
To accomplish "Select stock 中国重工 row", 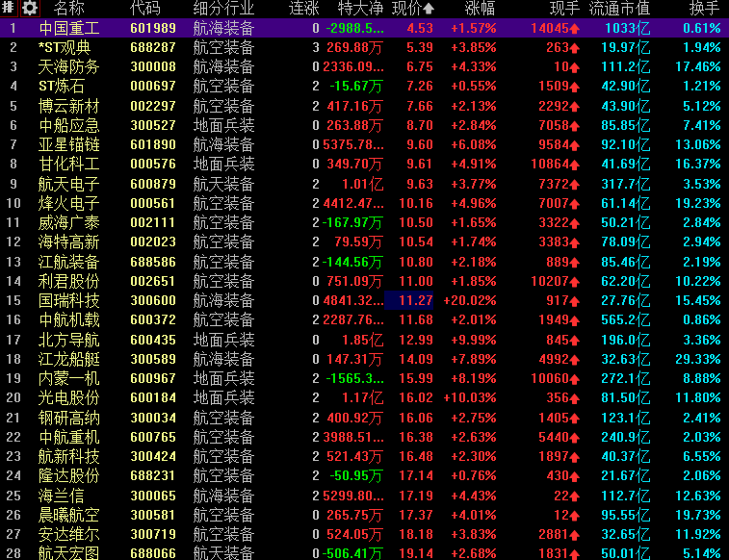I will [x=364, y=28].
